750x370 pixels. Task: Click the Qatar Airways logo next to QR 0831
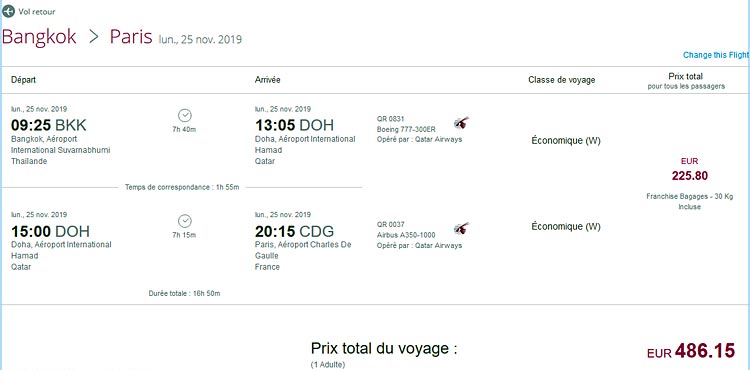pos(462,123)
